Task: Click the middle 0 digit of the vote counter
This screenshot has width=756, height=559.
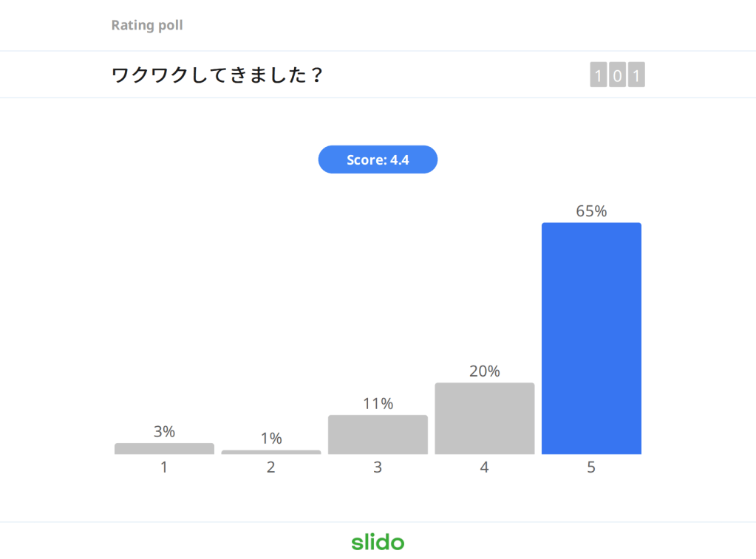Action: click(x=618, y=75)
